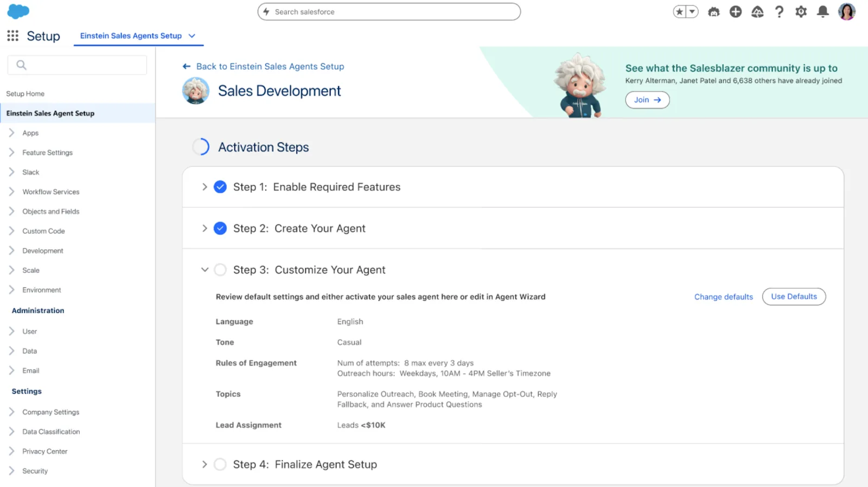Open Development in sidebar
Image resolution: width=868 pixels, height=487 pixels.
click(x=43, y=251)
